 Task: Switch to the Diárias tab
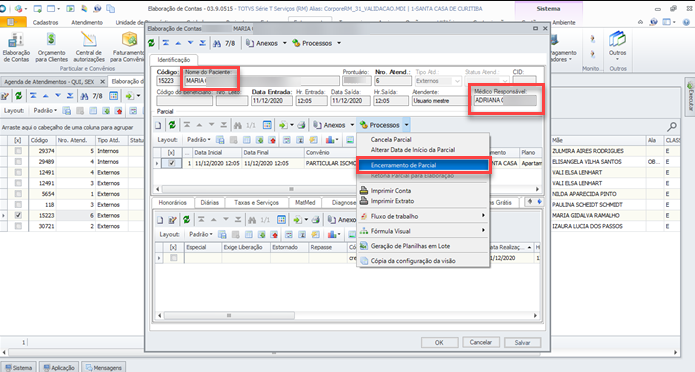209,203
